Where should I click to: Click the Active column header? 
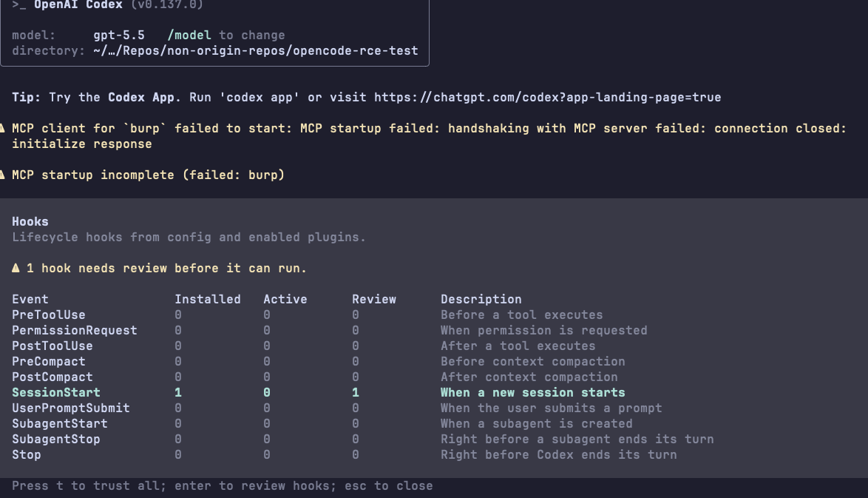(x=285, y=299)
